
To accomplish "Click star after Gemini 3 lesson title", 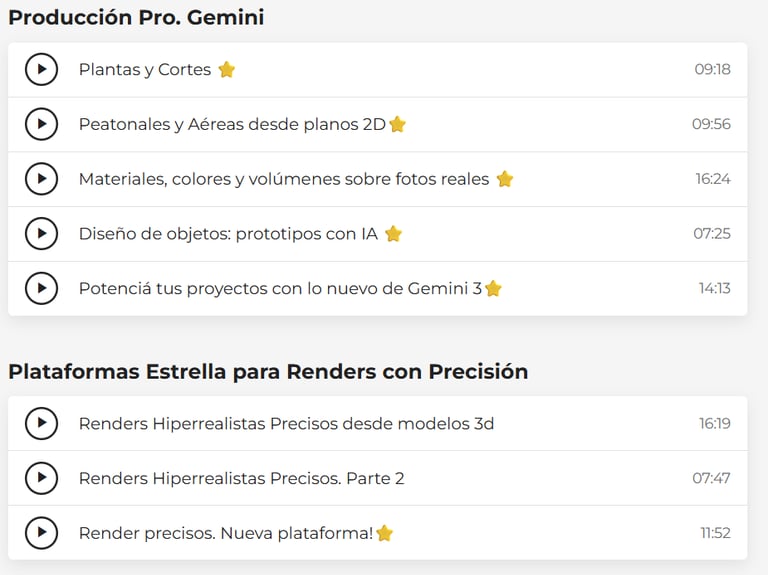I will coord(493,288).
